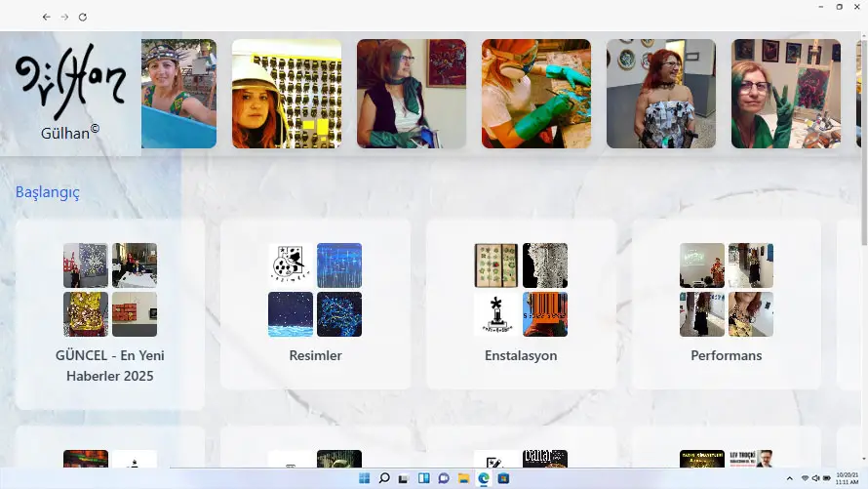Open the Chat icon in taskbar
Screen dimensions: 868x489
pyautogui.click(x=444, y=478)
